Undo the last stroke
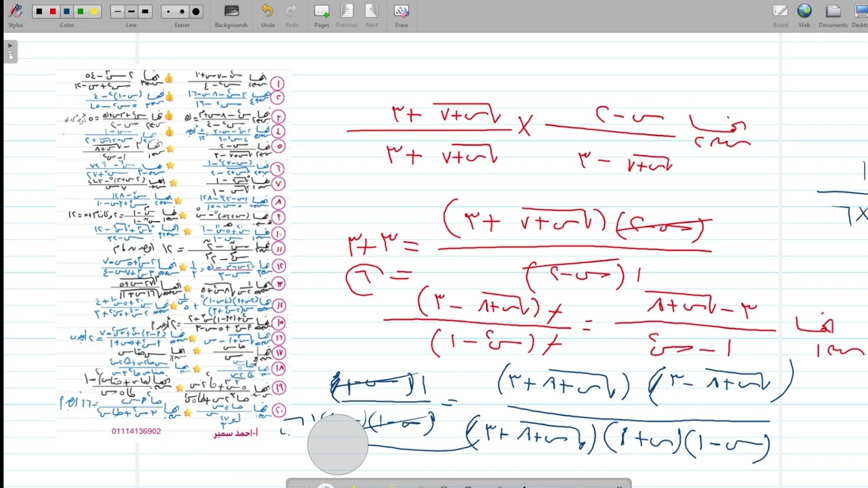 [x=268, y=15]
